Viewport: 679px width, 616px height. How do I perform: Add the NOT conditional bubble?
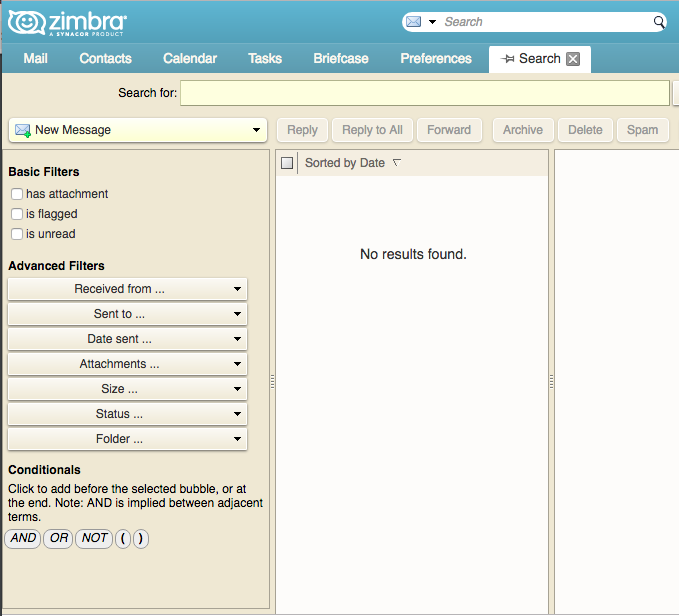[94, 539]
